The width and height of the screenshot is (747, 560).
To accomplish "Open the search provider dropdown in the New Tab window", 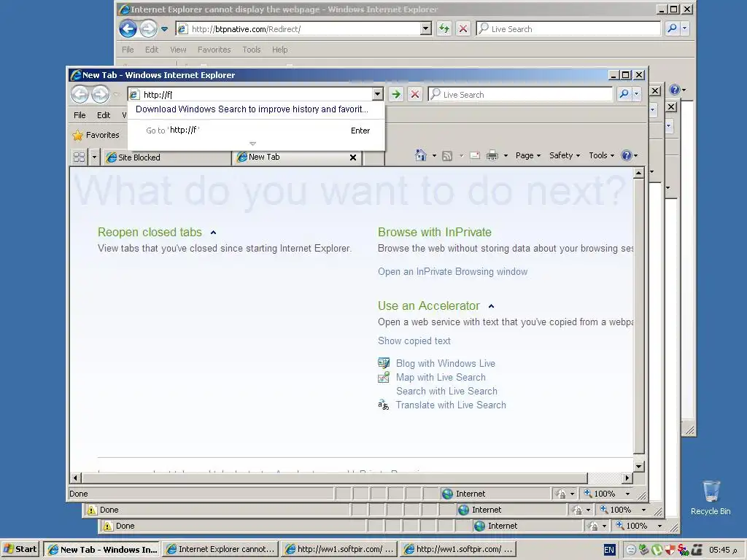I will point(636,94).
